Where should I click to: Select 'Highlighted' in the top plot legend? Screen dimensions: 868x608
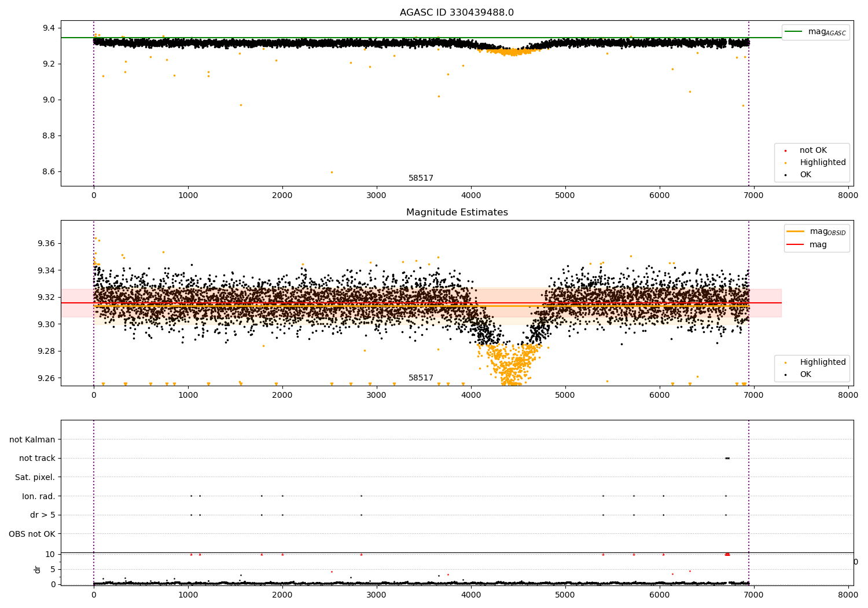tap(822, 163)
